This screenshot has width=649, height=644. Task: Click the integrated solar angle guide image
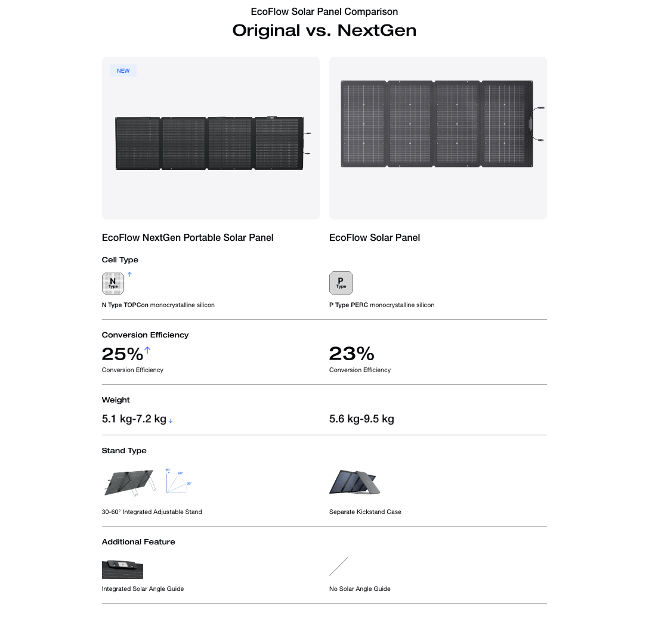tap(122, 569)
